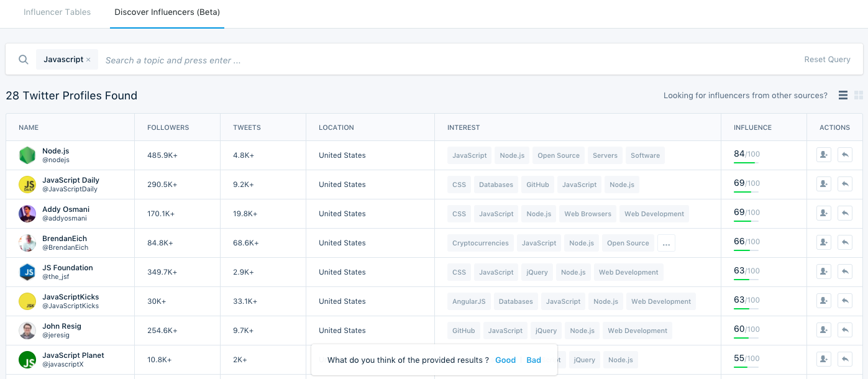Click the other sources influencers link
Screen dimensions: 868x379
point(746,96)
